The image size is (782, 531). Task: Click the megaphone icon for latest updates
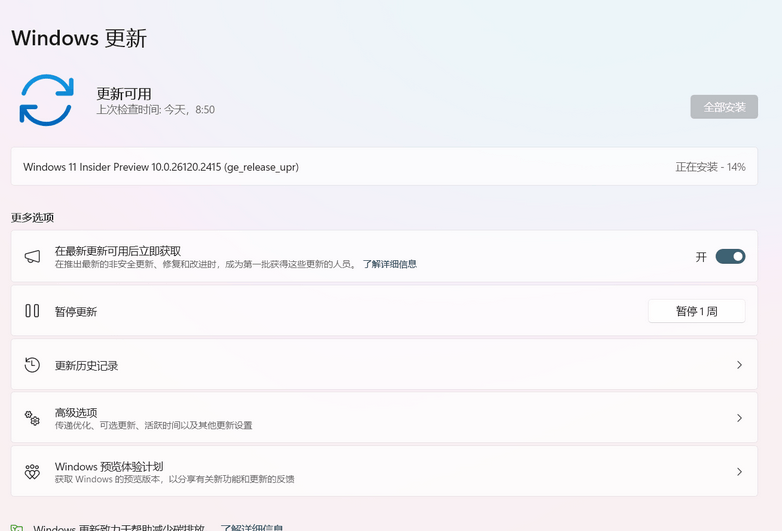click(x=32, y=256)
